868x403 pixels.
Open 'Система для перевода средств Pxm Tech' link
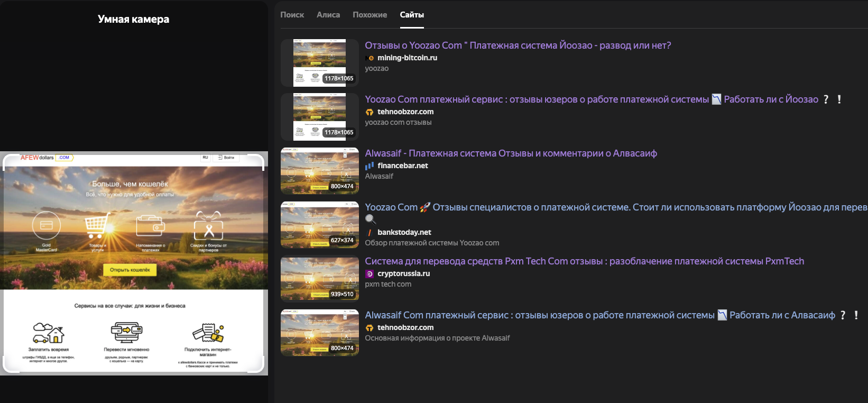tap(585, 261)
